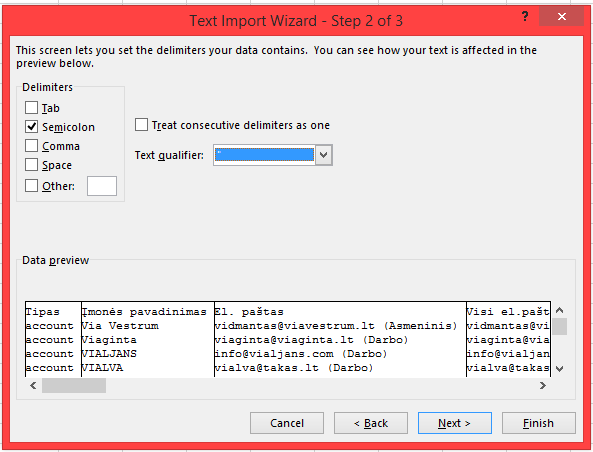This screenshot has height=452, width=593.
Task: Click the preview scroll-down arrow
Action: tap(560, 368)
